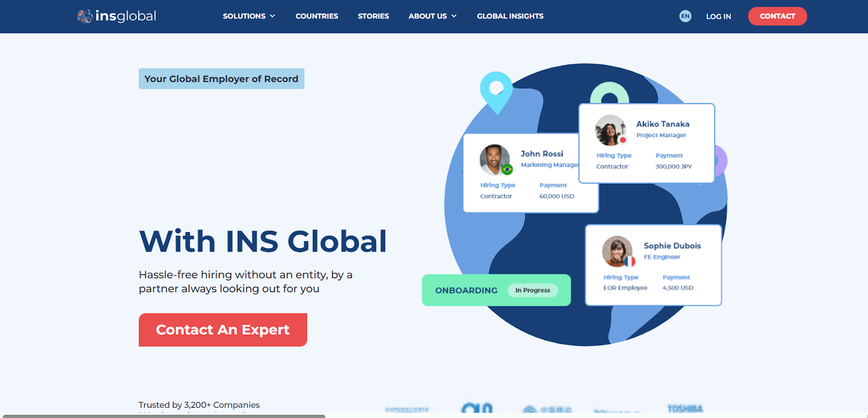Screen dimensions: 868x418
Task: Expand the Solutions dropdown menu
Action: tap(249, 16)
